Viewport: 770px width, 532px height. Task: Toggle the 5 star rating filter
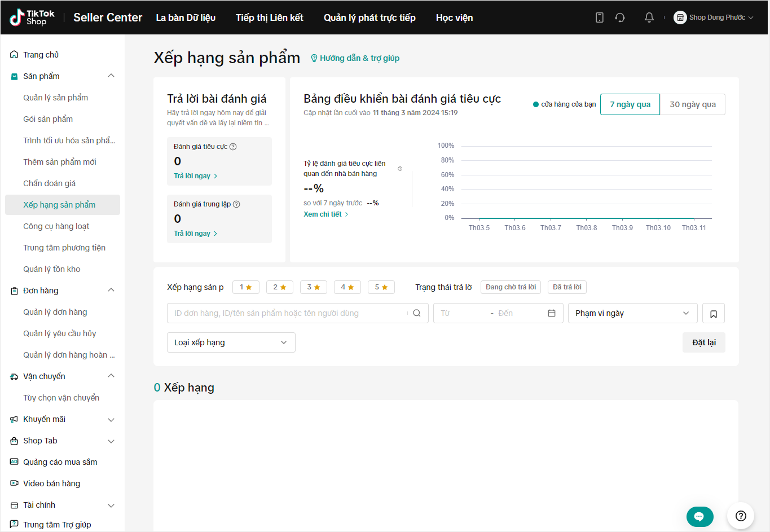click(x=381, y=287)
